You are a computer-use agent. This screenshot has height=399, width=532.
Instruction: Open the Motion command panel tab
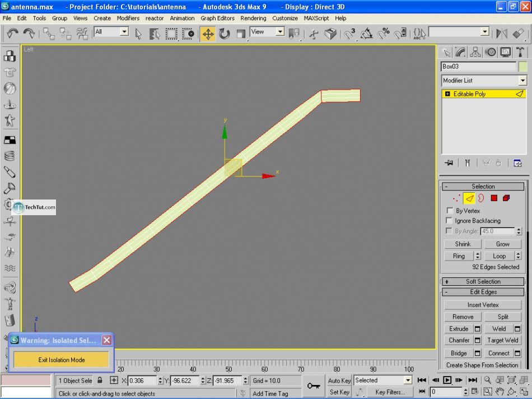coord(490,52)
